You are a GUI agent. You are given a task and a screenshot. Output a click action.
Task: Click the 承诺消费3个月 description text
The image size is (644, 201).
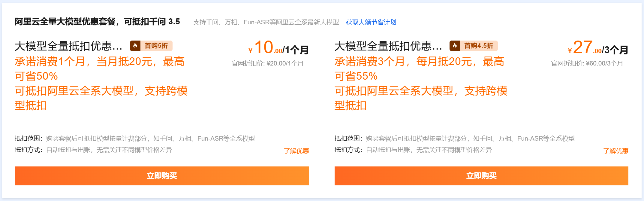pos(421,84)
